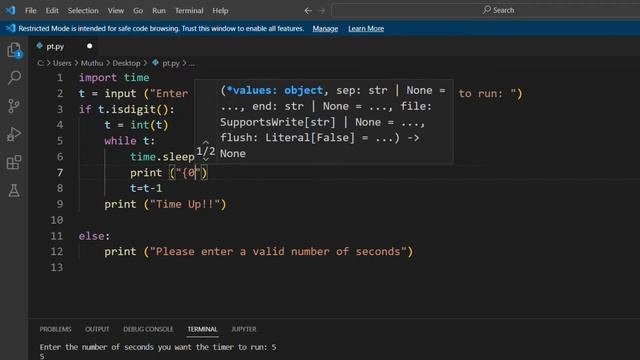The width and height of the screenshot is (640, 360).
Task: Click the Desktop breadcrumb segment
Action: (x=127, y=63)
